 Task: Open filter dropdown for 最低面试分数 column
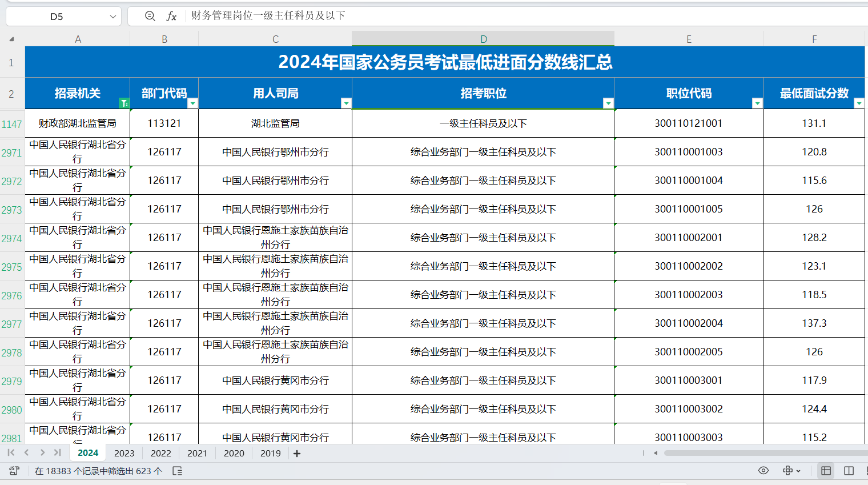(859, 103)
